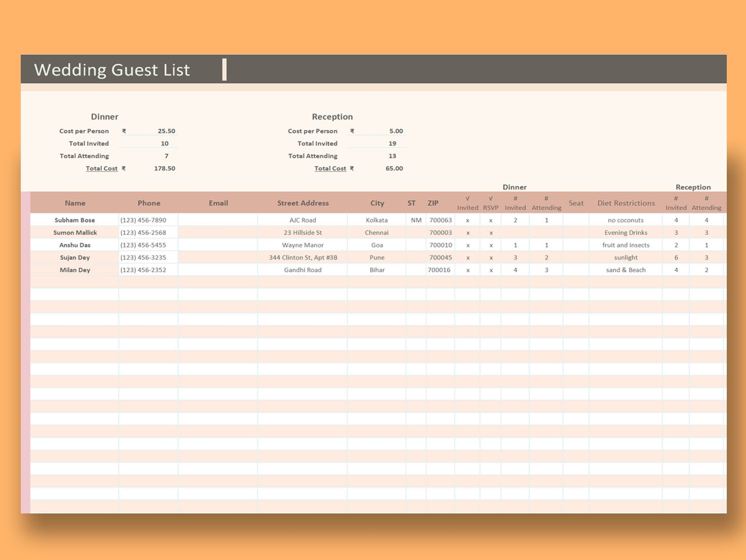Click the NM state cell for Subham Bose
The image size is (746, 560).
pos(416,220)
